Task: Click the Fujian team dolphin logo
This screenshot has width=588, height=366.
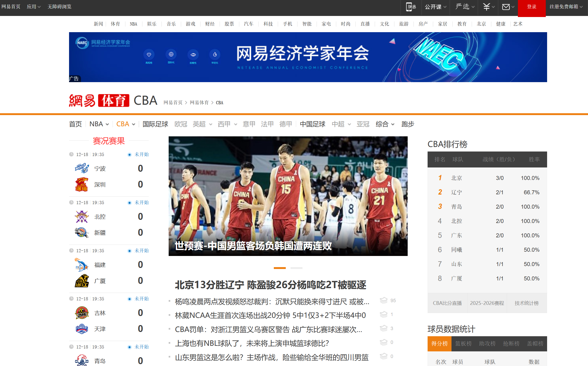Action: point(82,265)
